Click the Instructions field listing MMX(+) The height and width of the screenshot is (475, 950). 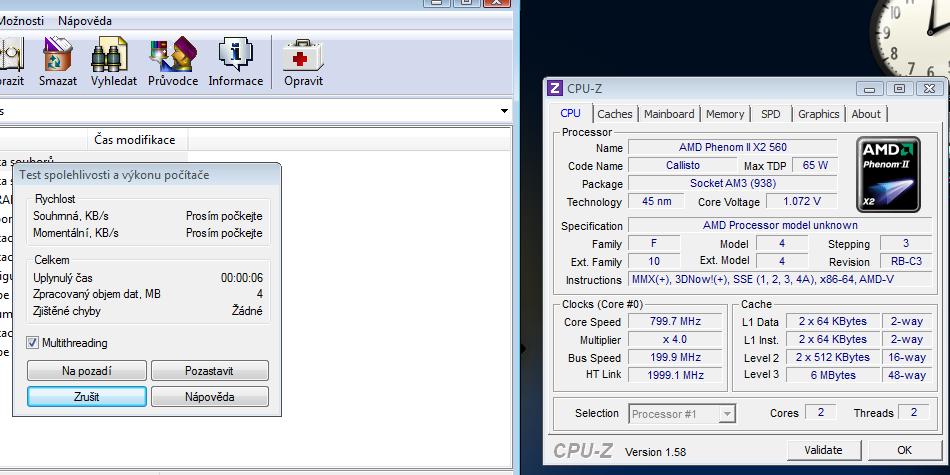780,279
